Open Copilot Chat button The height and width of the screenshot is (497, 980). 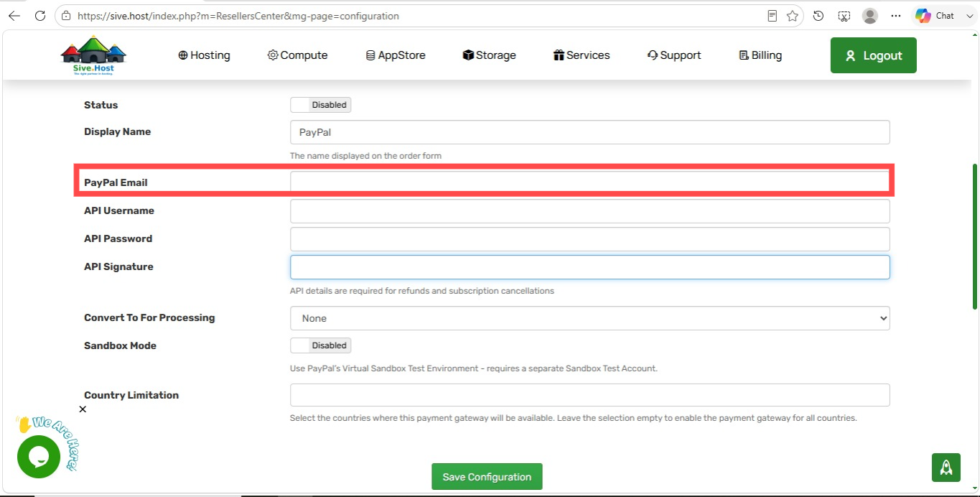(x=935, y=16)
